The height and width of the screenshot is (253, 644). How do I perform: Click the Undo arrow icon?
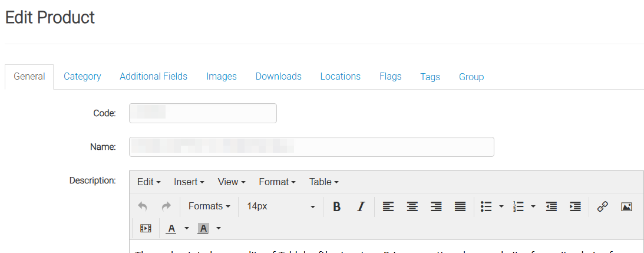tap(142, 206)
